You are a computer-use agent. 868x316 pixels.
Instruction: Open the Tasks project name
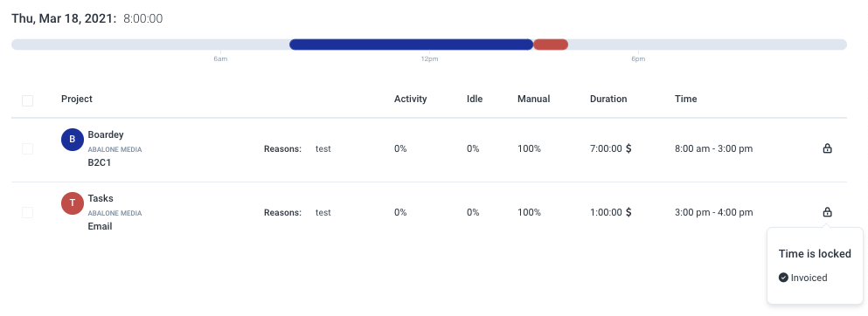pyautogui.click(x=101, y=198)
